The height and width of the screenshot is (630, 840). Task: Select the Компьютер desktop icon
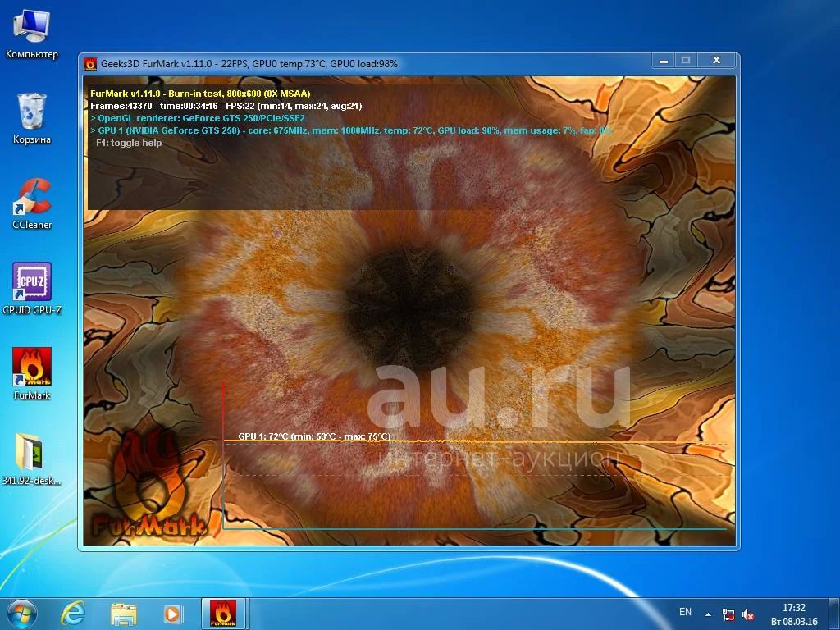(x=32, y=33)
